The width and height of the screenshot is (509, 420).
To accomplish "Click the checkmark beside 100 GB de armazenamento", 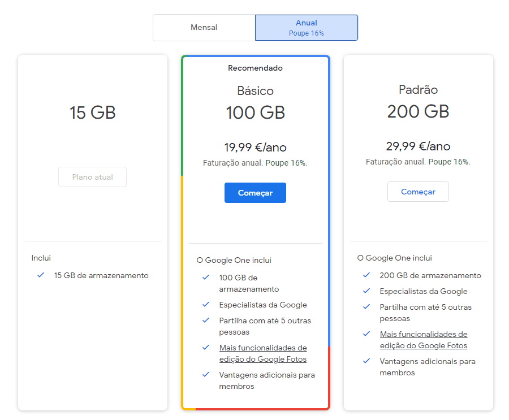I will coord(206,278).
